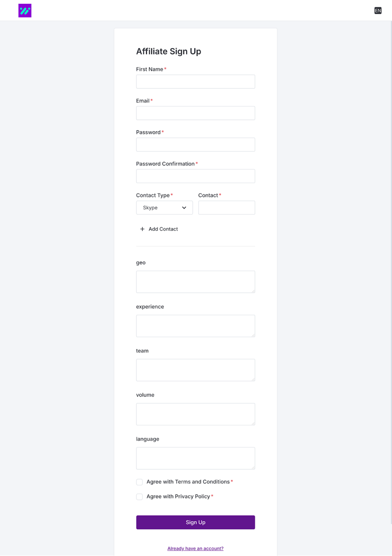The image size is (392, 556).
Task: Click the Password Confirmation field
Action: click(195, 176)
